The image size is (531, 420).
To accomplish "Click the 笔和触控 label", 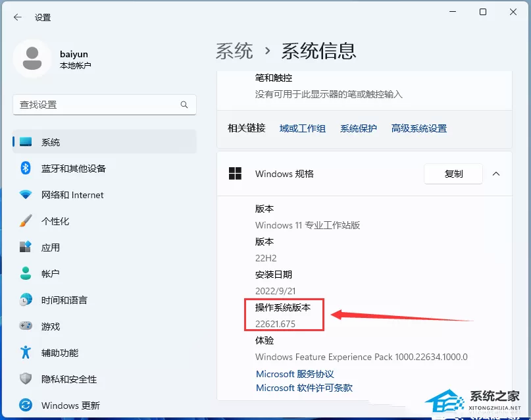I will tap(274, 78).
